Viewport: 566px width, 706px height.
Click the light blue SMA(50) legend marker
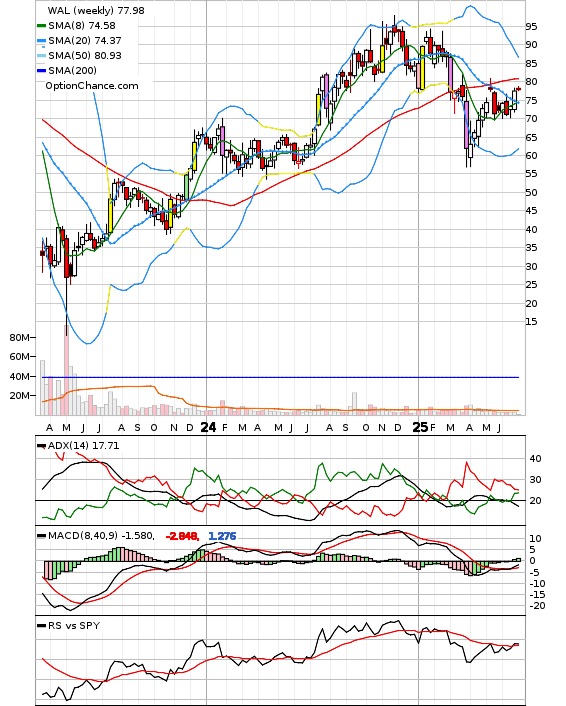[41, 56]
